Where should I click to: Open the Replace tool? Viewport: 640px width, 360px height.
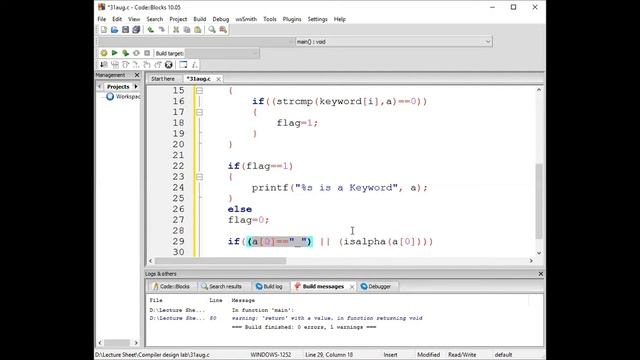point(223,30)
